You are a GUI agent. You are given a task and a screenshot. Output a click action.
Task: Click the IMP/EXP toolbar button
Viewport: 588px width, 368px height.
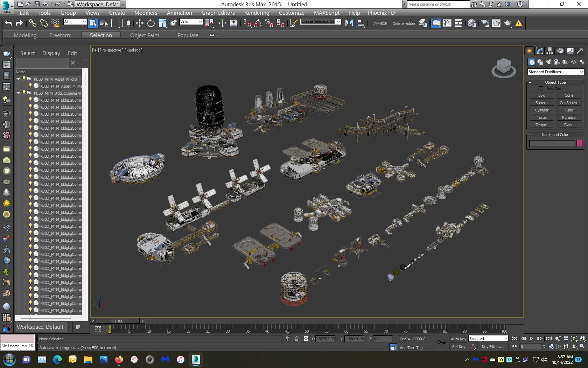click(380, 23)
